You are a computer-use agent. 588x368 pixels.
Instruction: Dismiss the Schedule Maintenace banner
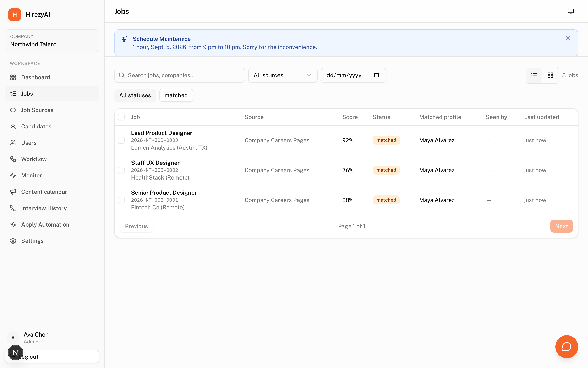point(568,38)
